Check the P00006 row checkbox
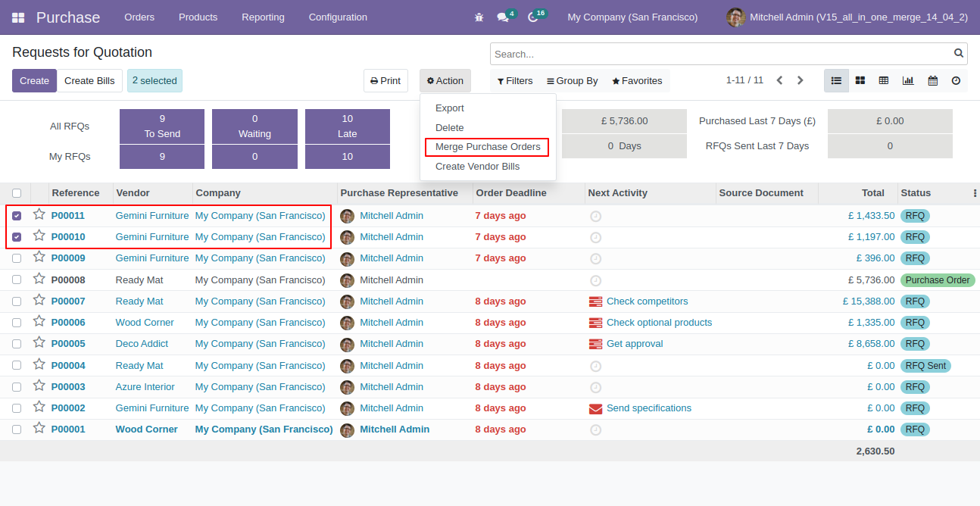The width and height of the screenshot is (980, 506). tap(17, 323)
